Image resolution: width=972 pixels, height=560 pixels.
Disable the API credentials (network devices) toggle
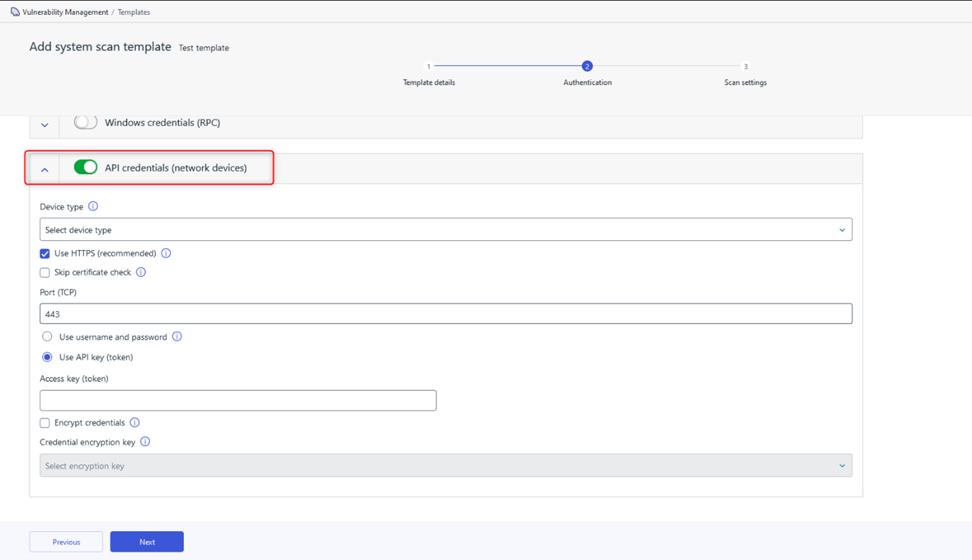85,167
